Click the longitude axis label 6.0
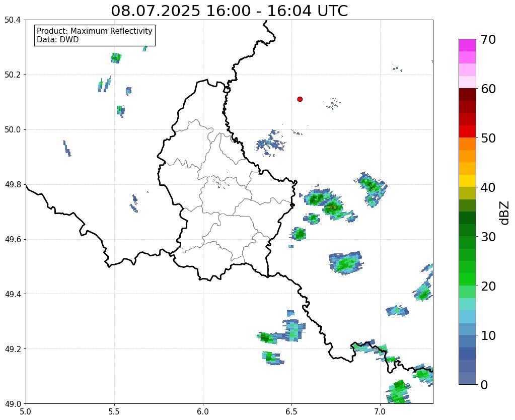 click(203, 412)
